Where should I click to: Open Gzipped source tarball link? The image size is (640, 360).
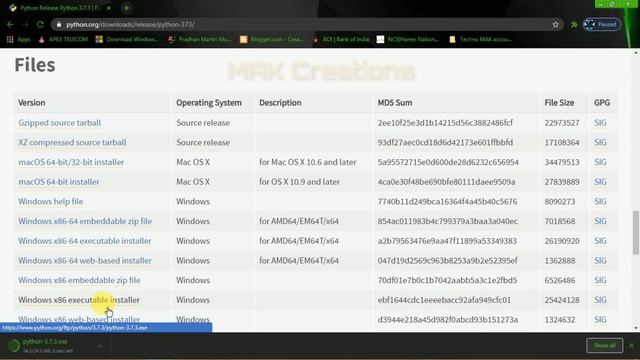pos(60,123)
